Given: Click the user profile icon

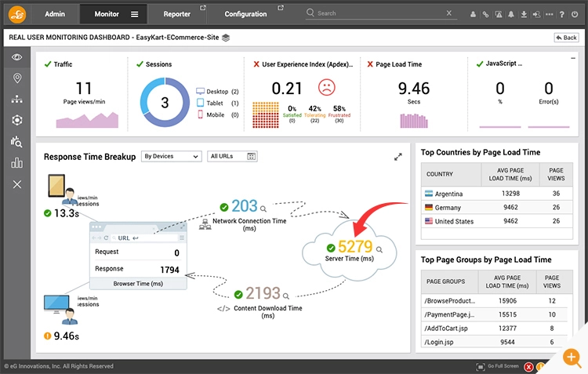Looking at the screenshot, I should (473, 14).
